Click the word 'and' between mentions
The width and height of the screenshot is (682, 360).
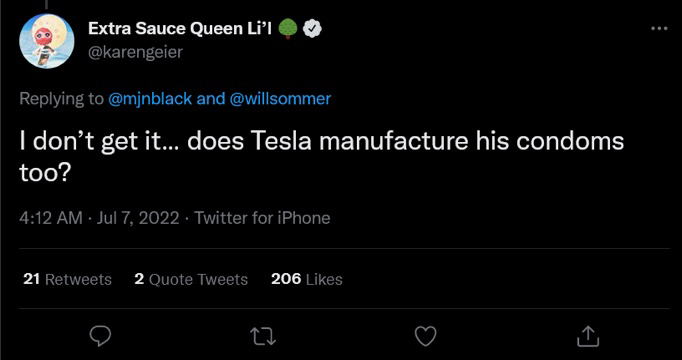pos(210,99)
